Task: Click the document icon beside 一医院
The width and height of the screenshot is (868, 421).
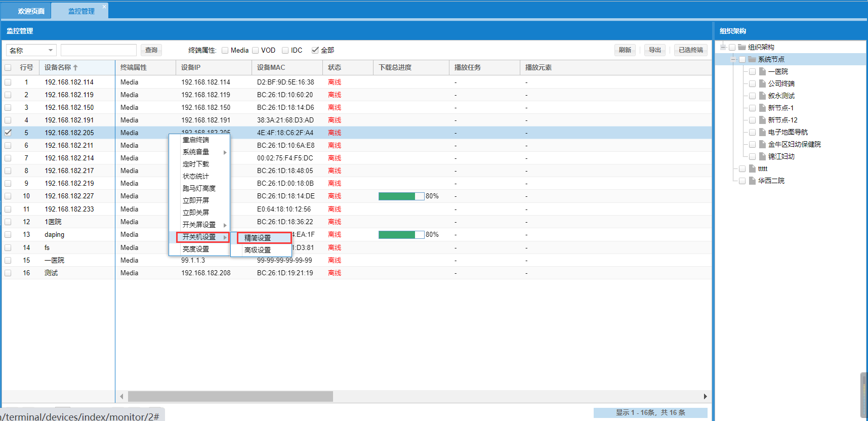Action: click(762, 71)
